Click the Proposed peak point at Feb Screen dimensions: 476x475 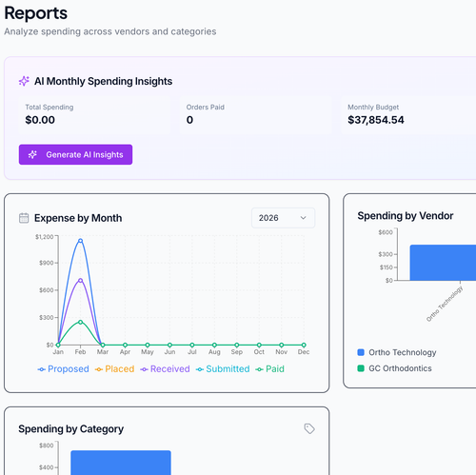81,241
